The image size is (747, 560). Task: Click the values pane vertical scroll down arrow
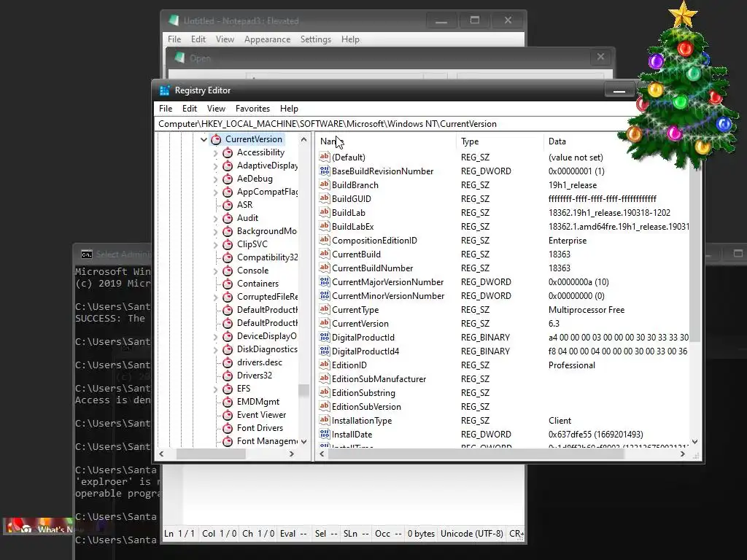click(x=694, y=442)
